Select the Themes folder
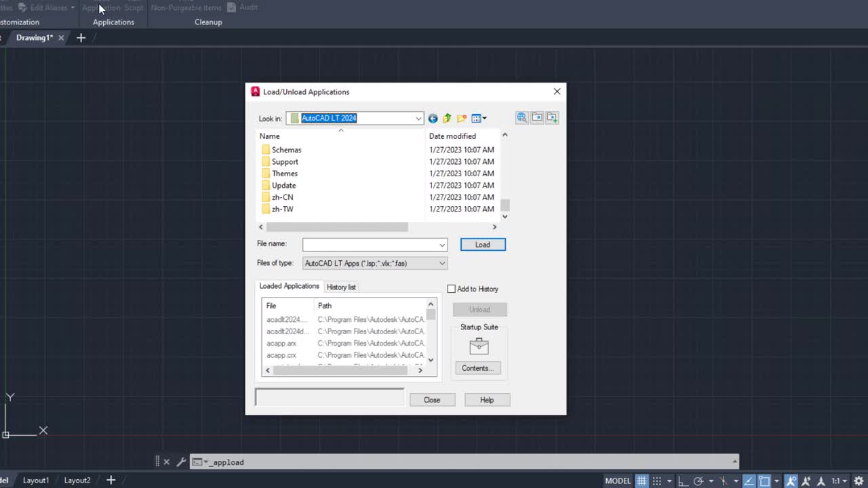 279,174
